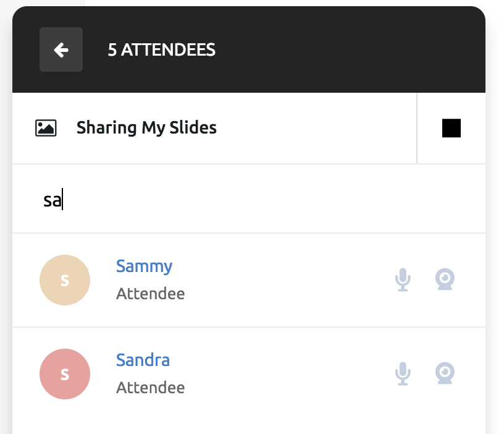The height and width of the screenshot is (434, 504).
Task: Open Sandra's profile name link
Action: (143, 360)
